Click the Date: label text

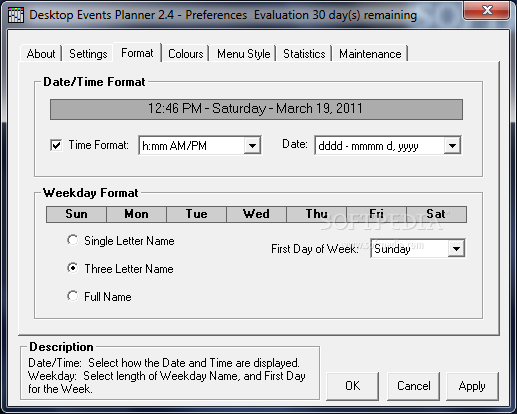tap(295, 144)
